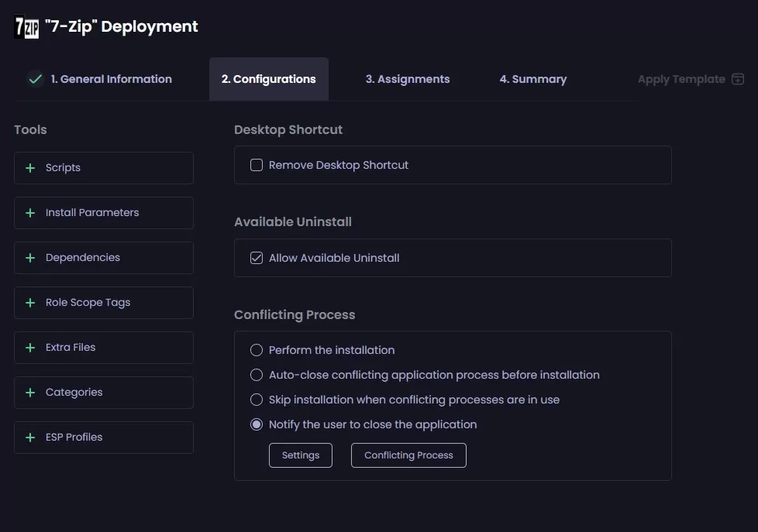
Task: Switch to the Assignments tab
Action: (x=407, y=78)
